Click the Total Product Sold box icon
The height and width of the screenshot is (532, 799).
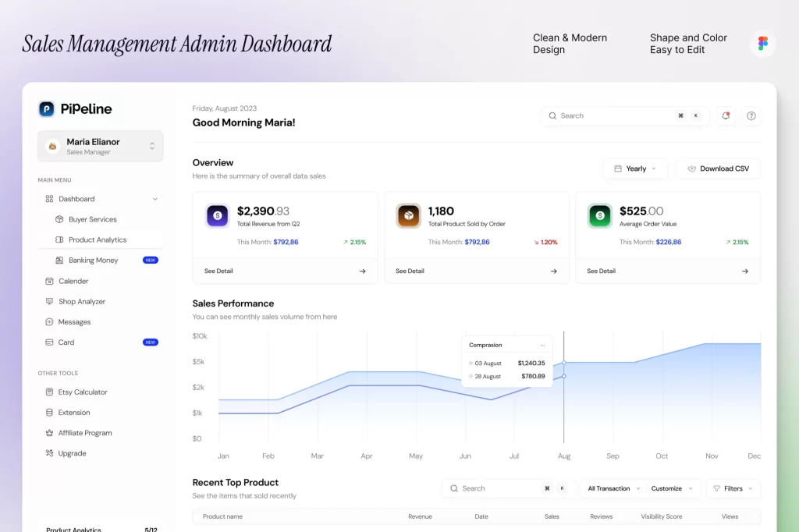pyautogui.click(x=408, y=216)
